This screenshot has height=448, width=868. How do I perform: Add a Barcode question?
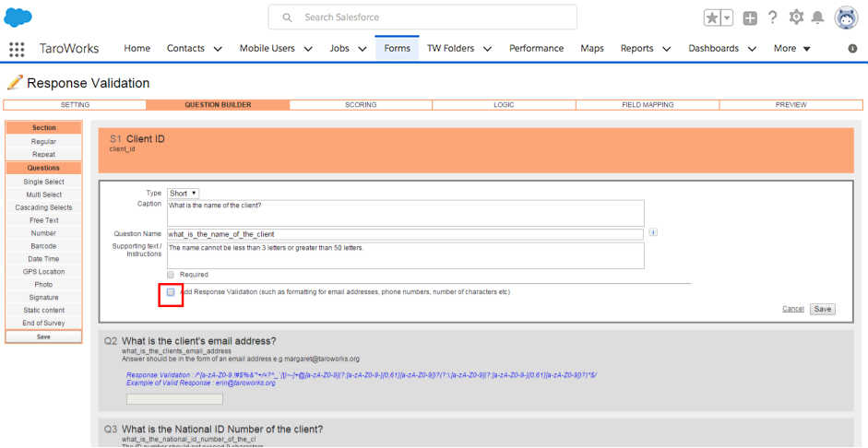(43, 245)
